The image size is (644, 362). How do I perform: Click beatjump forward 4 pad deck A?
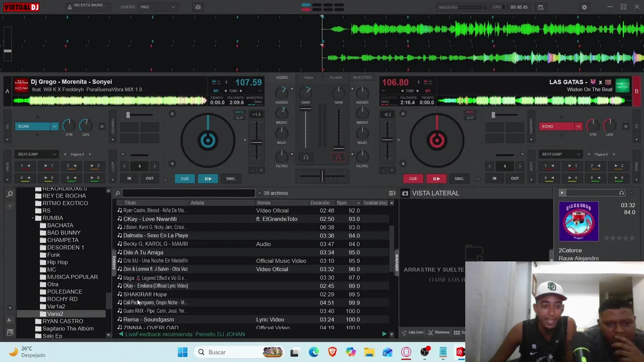(48, 178)
